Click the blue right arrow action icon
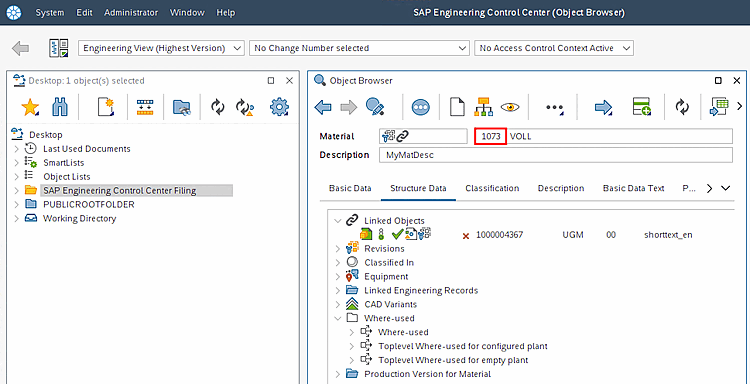The image size is (750, 384). 603,108
